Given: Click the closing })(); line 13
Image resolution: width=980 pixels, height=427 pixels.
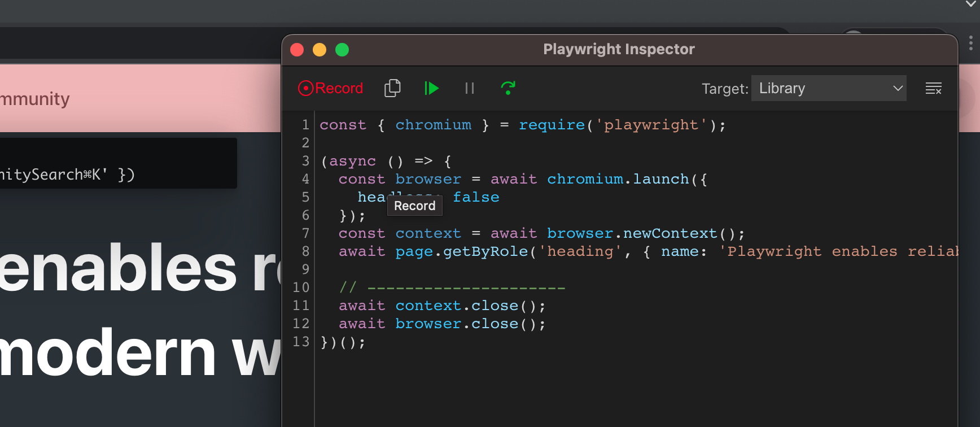Looking at the screenshot, I should coord(343,342).
